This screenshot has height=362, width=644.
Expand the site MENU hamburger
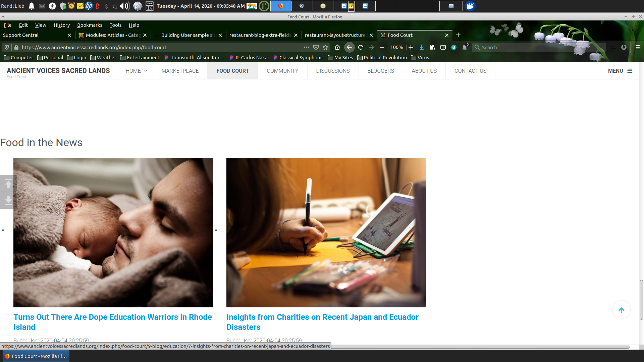point(620,71)
